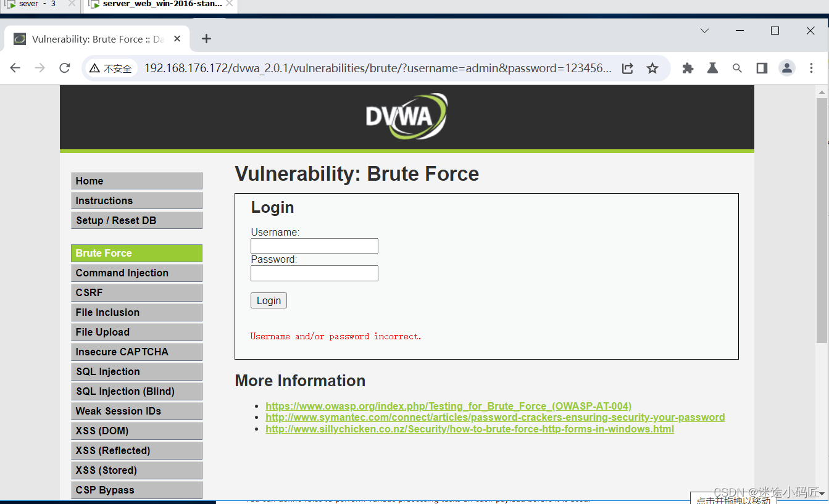Open the XSS (Reflected) page
The width and height of the screenshot is (829, 504).
coord(136,450)
